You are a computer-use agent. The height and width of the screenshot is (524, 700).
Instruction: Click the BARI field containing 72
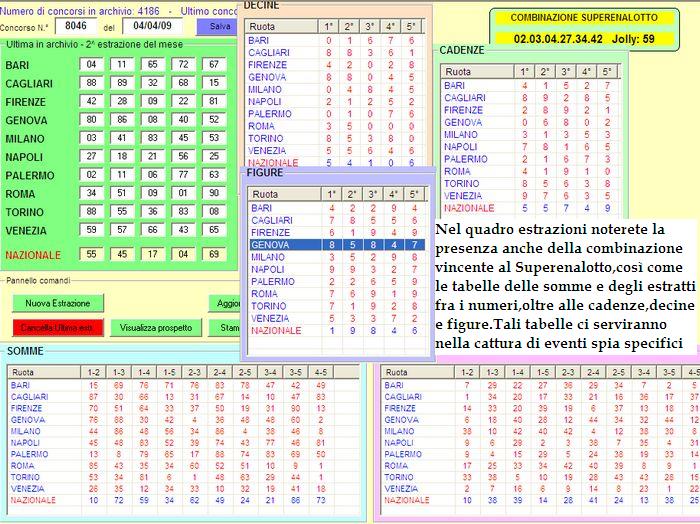click(183, 64)
